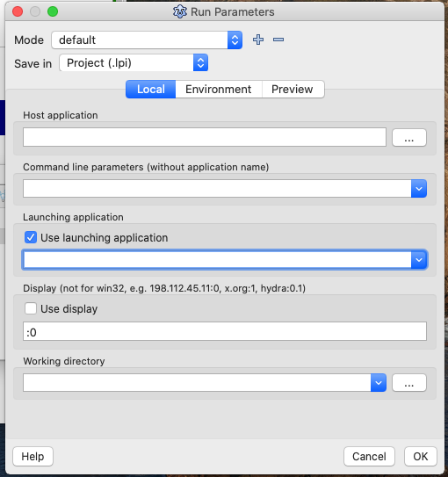
Task: Click the green zoom window button
Action: click(53, 12)
